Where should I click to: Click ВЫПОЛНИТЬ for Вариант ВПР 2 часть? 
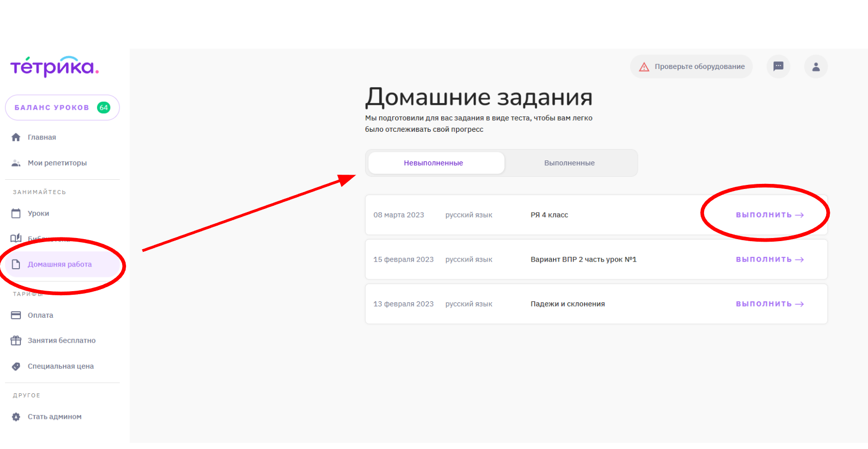click(769, 259)
